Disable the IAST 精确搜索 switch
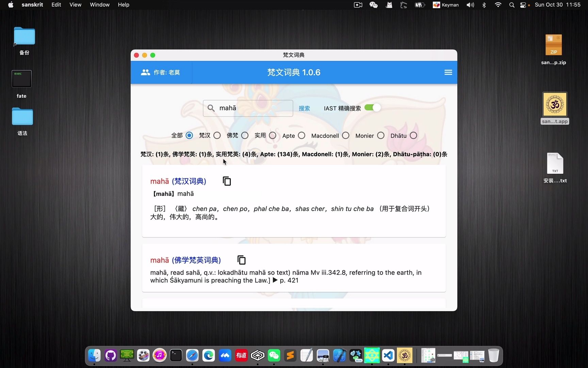This screenshot has width=588, height=368. point(372,107)
